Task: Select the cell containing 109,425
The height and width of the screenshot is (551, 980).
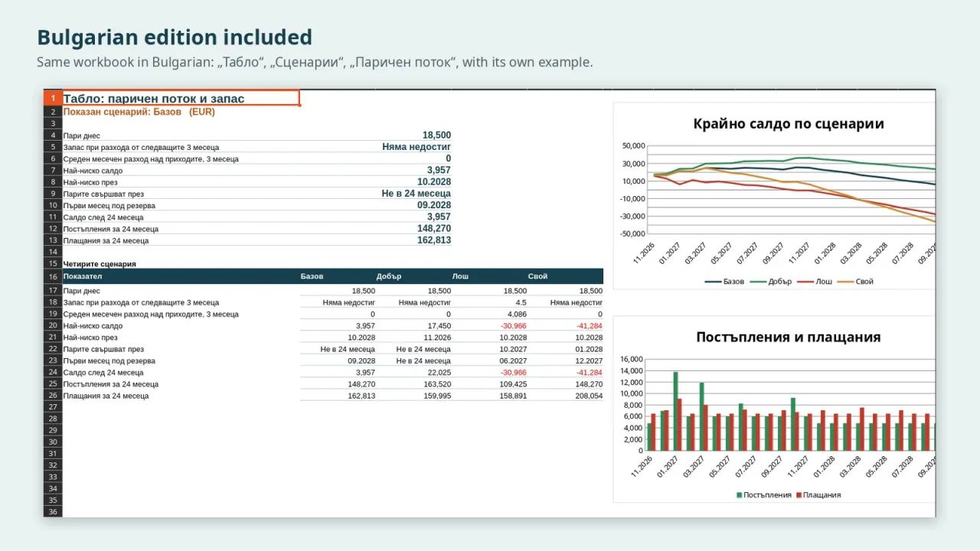Action: tap(488, 384)
